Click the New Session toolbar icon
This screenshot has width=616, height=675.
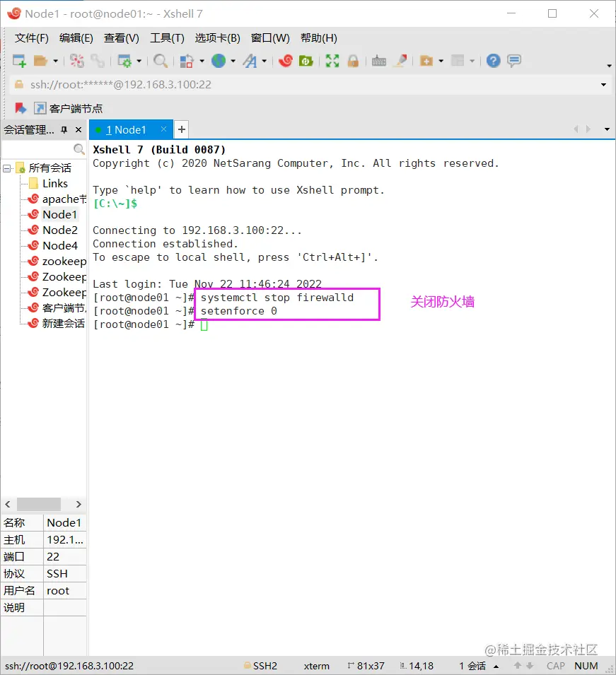19,61
